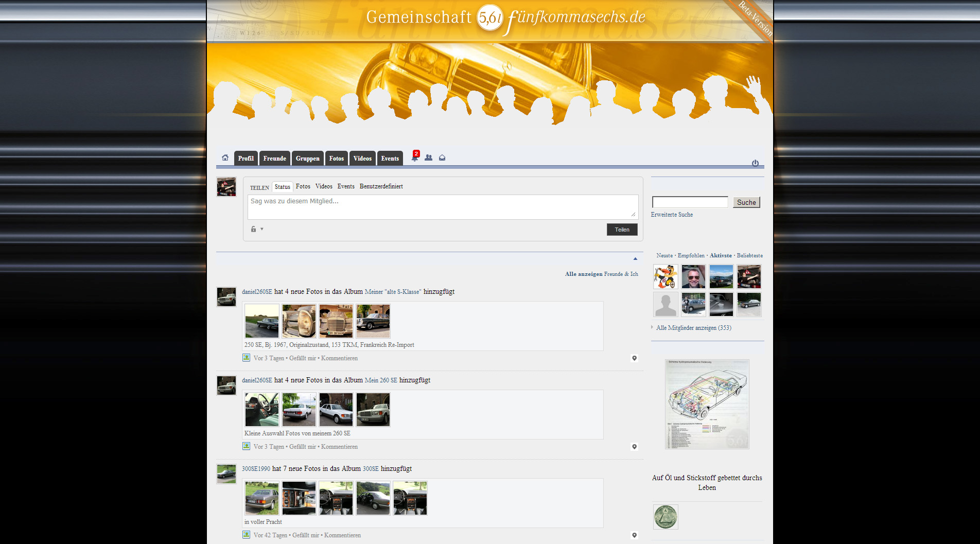Expand 'Alle Mitglieder anzeigen (353)'

click(693, 328)
